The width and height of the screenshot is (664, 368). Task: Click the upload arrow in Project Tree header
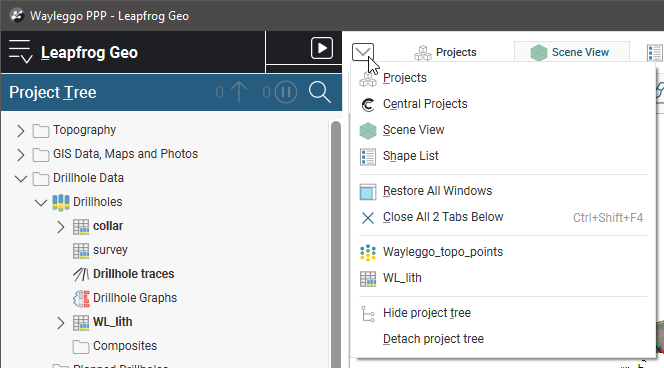click(239, 92)
